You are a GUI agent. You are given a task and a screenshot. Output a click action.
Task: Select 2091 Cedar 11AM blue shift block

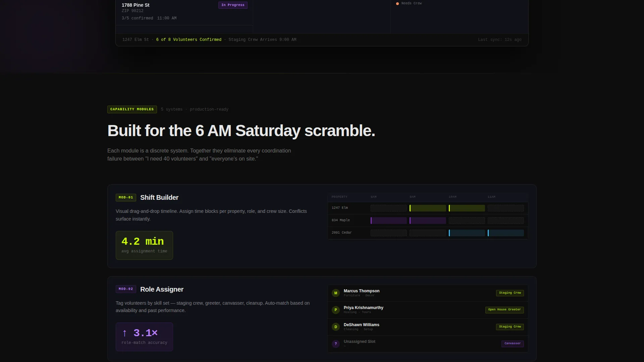(x=506, y=233)
